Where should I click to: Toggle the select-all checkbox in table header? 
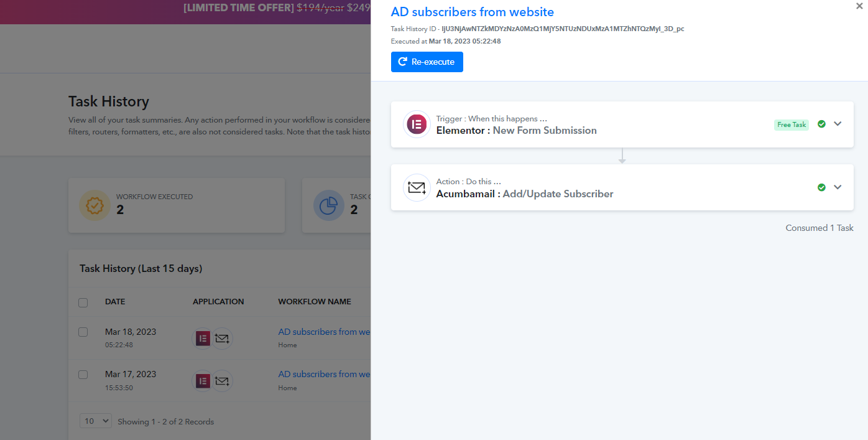(x=83, y=302)
